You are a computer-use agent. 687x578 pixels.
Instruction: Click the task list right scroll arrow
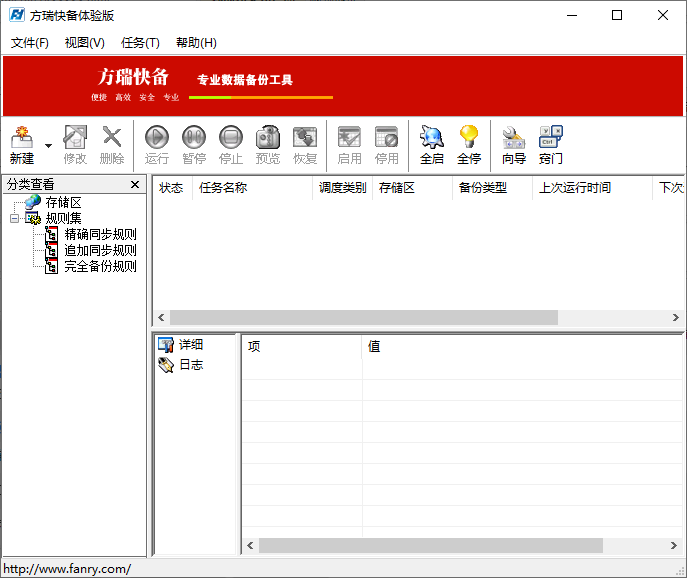coord(676,318)
